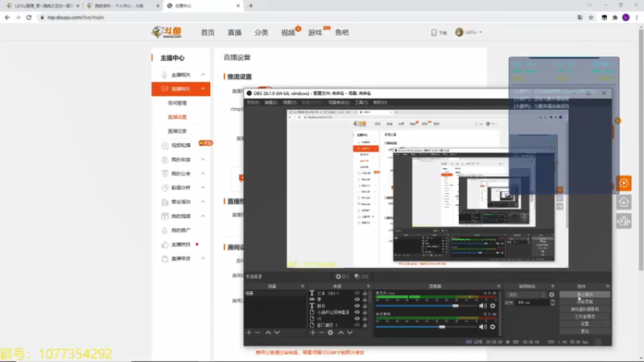Toggle lock of 文本 (GDI+) source
Image resolution: width=644 pixels, height=362 pixels.
point(365,293)
